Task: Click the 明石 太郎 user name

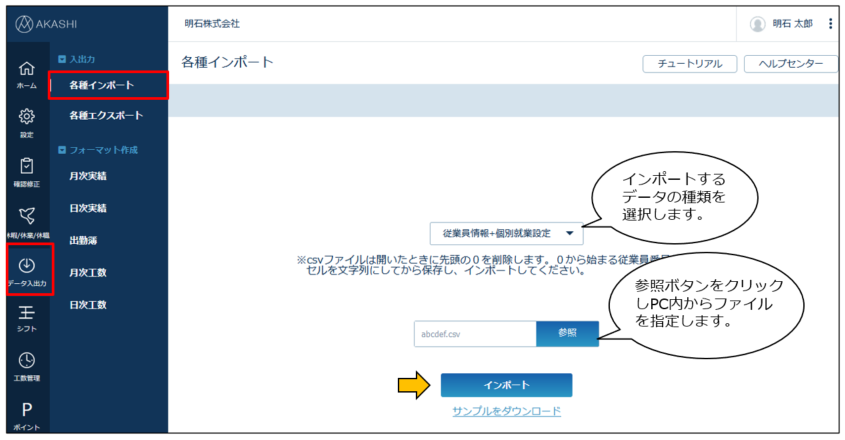Action: pos(792,24)
